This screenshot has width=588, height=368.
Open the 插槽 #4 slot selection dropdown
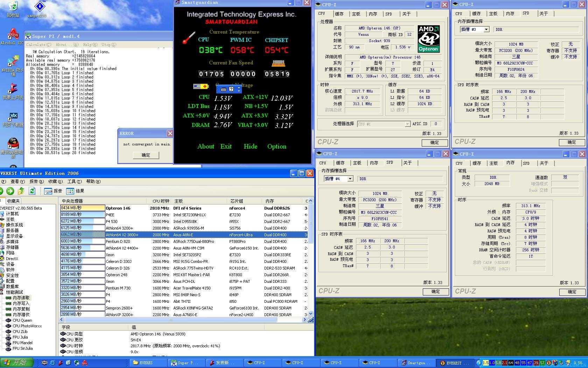pyautogui.click(x=350, y=179)
